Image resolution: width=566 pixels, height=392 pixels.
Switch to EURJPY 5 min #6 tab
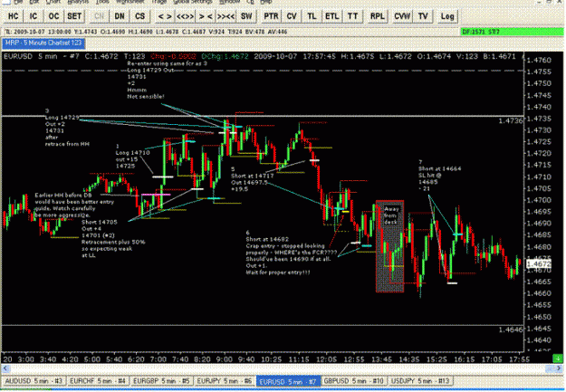tap(225, 381)
